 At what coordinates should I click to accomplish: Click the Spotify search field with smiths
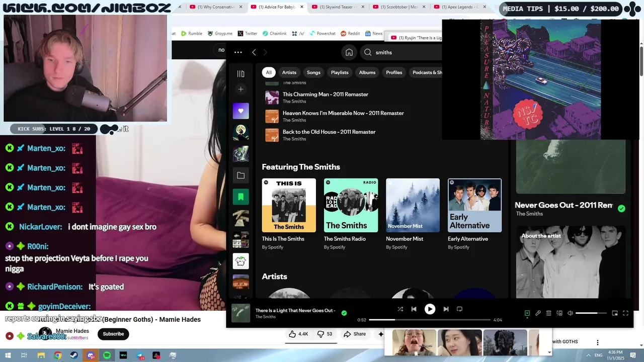click(400, 52)
